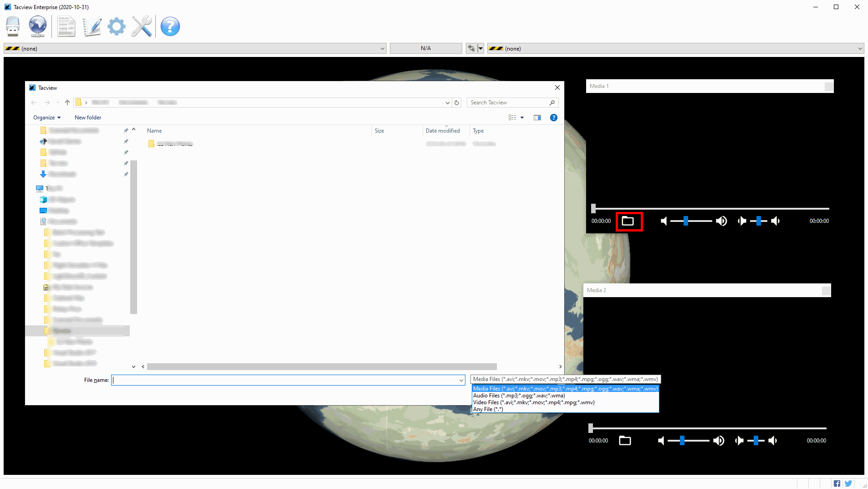Image resolution: width=868 pixels, height=489 pixels.
Task: Click the Media 1 volume slider handle
Action: [686, 221]
